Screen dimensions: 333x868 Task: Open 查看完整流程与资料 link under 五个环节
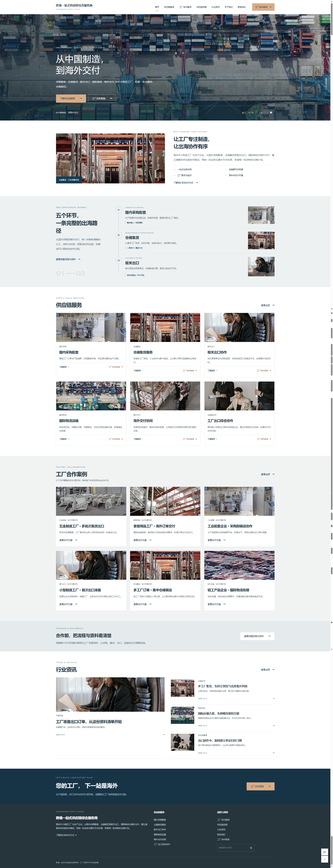click(x=68, y=259)
